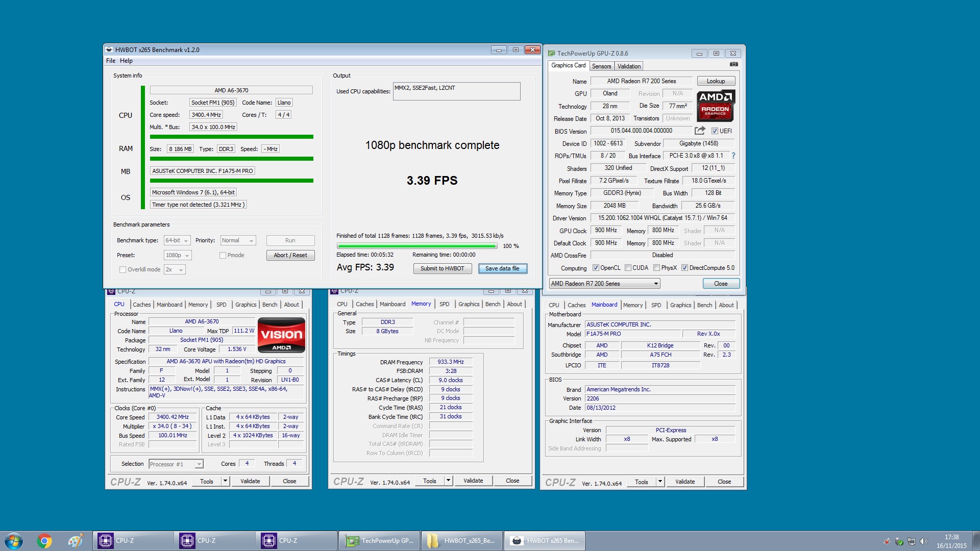Screen dimensions: 980x551
Task: Open the Help menu in HWBOT
Action: [x=126, y=61]
